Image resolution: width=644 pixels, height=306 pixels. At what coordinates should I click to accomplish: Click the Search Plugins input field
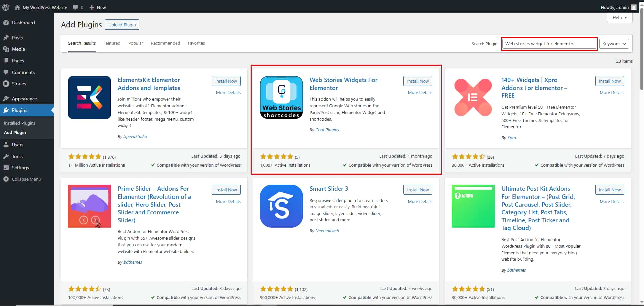point(549,44)
